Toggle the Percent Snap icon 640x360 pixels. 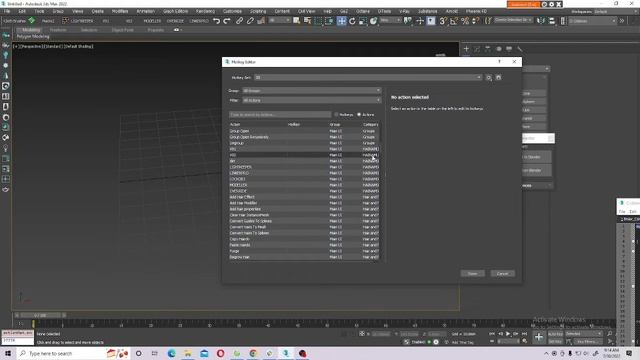click(464, 21)
